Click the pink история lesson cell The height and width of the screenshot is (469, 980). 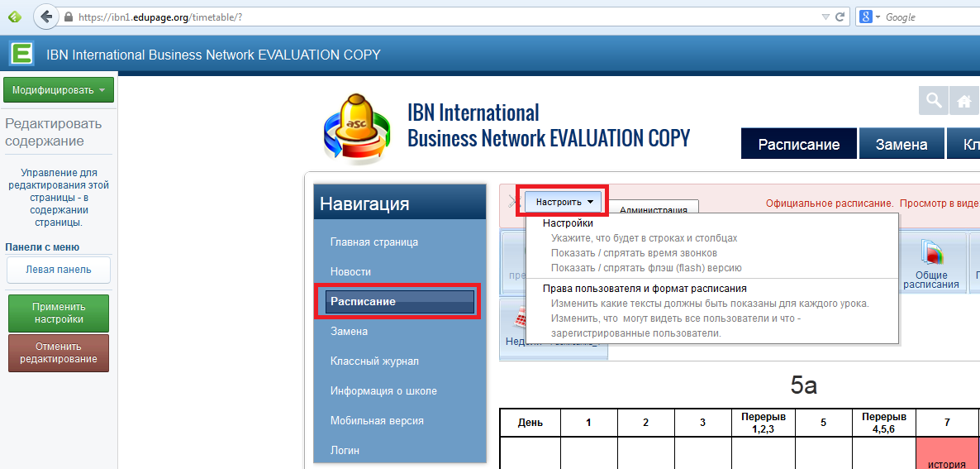(946, 453)
